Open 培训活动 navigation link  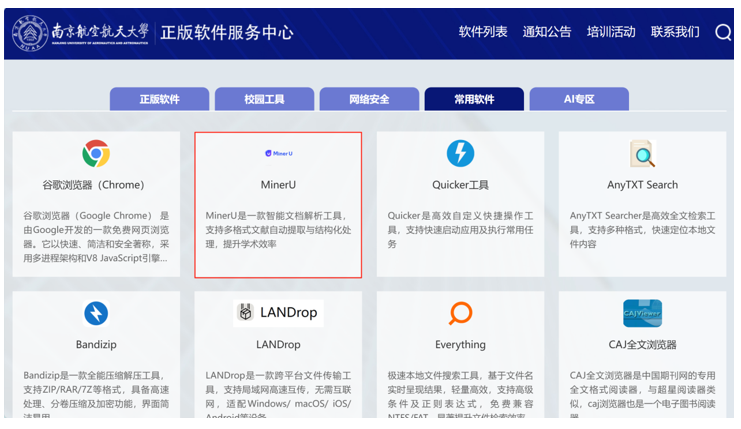pos(611,32)
